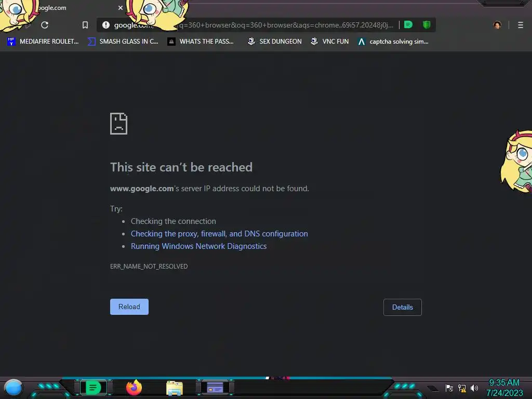Open the WHATS THE PASS... bookmark
Viewport: 532px width, 399px height.
coord(201,42)
